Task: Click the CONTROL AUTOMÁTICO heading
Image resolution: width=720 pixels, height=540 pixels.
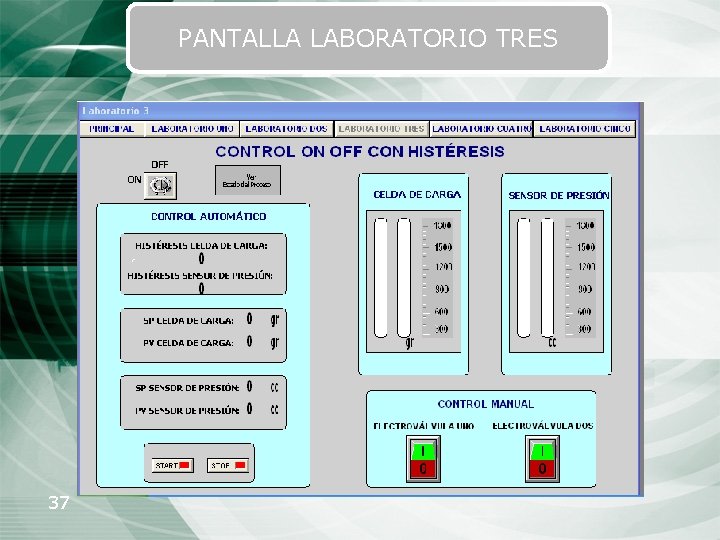Action: click(208, 216)
